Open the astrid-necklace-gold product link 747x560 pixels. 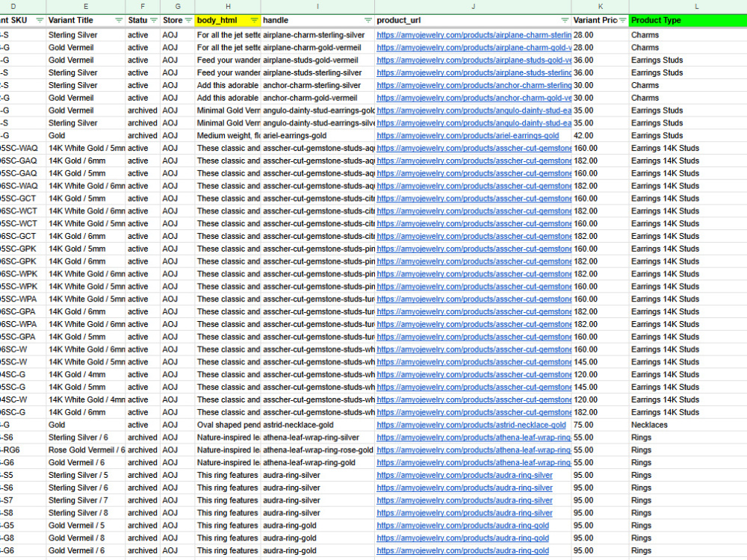point(471,425)
